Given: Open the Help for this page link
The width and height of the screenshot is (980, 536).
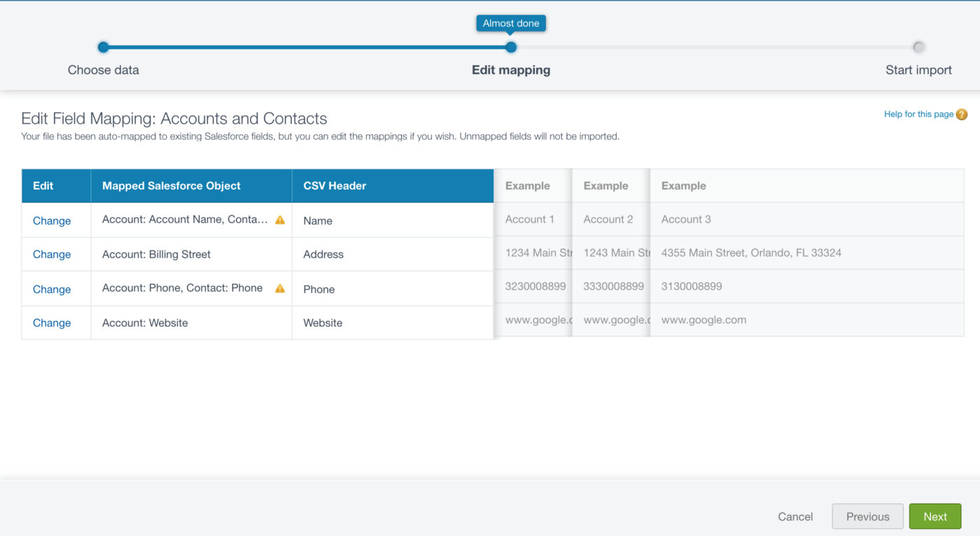Looking at the screenshot, I should pyautogui.click(x=918, y=114).
